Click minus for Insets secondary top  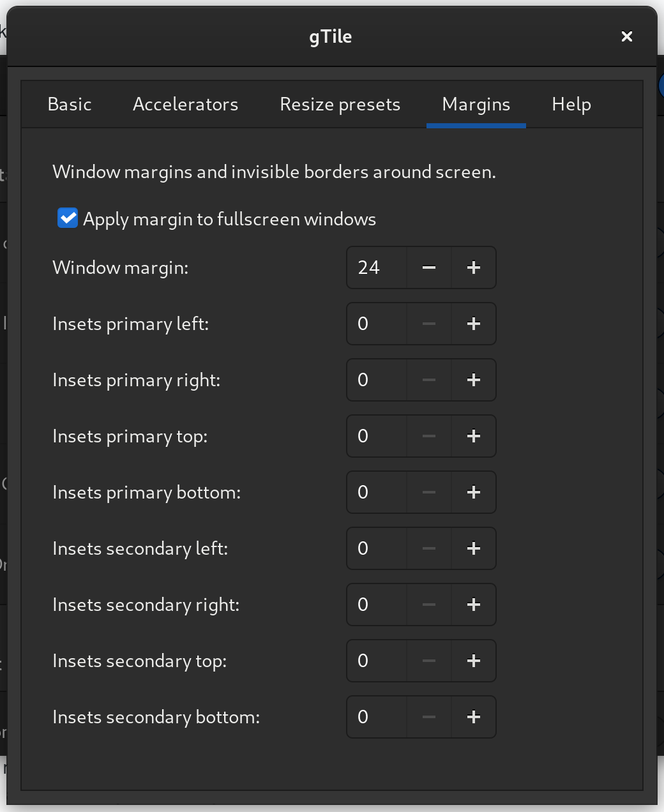[x=429, y=661]
